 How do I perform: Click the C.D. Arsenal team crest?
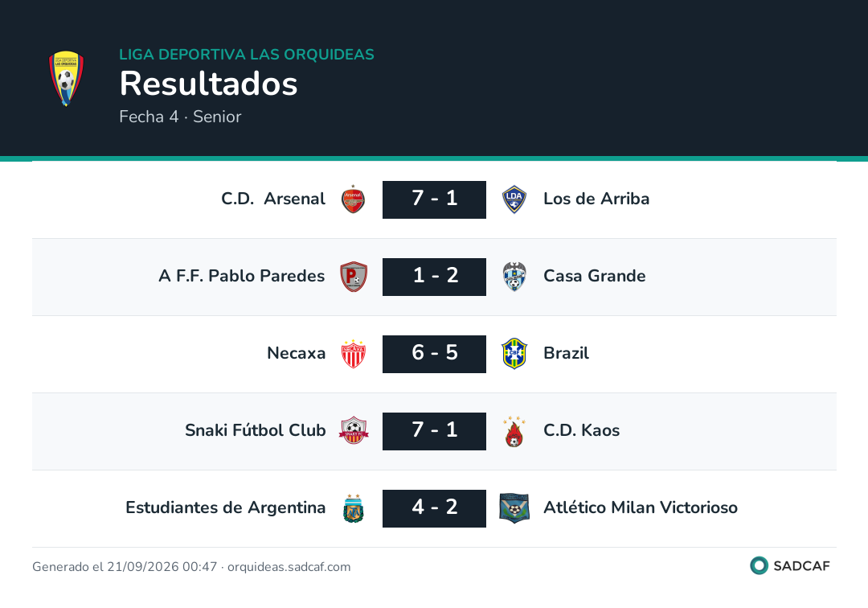[x=353, y=199]
